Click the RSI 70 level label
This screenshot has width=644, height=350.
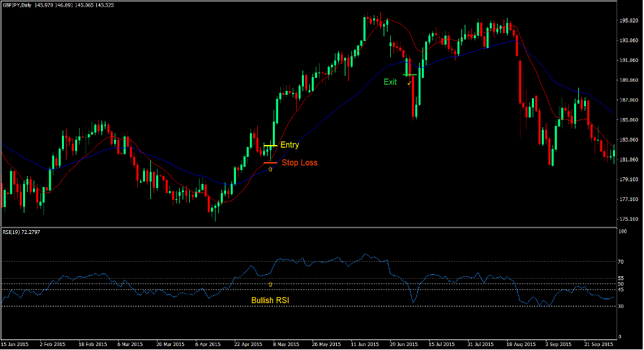click(621, 262)
